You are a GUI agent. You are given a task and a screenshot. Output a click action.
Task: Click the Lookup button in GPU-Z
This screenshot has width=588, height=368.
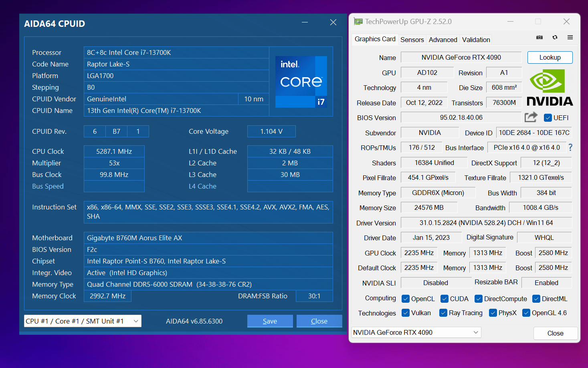(x=550, y=57)
